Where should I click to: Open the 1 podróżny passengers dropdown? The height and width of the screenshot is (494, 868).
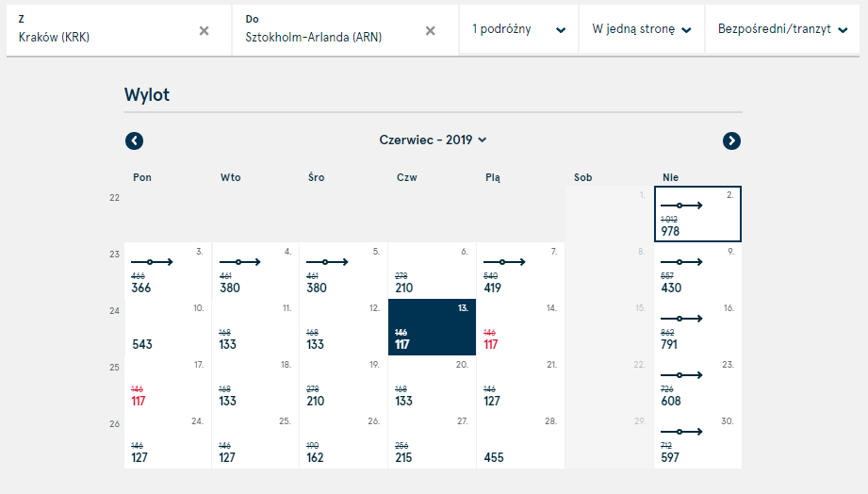point(518,29)
